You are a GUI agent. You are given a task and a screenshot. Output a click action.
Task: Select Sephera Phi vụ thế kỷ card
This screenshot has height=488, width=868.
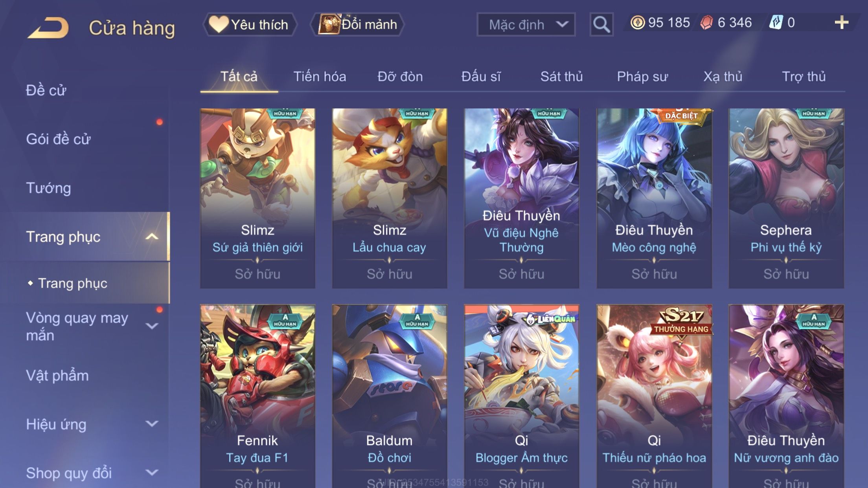(786, 198)
